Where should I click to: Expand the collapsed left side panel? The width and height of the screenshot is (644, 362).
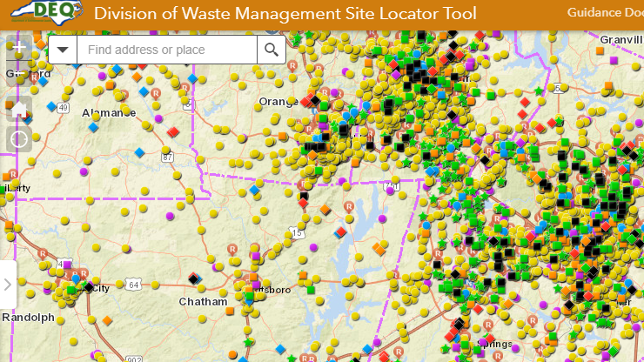pyautogui.click(x=8, y=285)
